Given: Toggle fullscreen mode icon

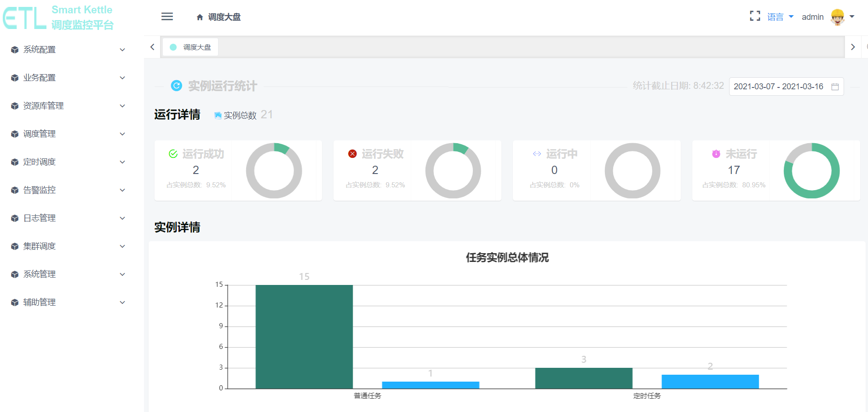Looking at the screenshot, I should click(755, 16).
